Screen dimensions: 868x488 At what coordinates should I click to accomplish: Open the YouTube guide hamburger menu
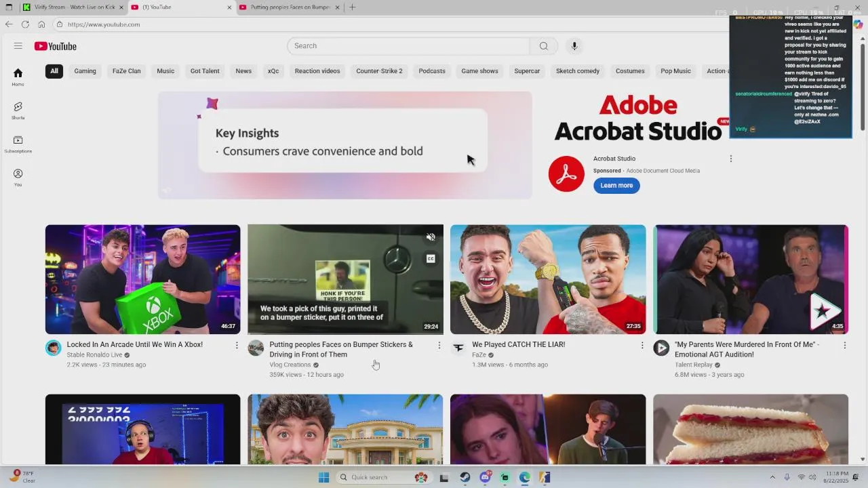pyautogui.click(x=18, y=46)
